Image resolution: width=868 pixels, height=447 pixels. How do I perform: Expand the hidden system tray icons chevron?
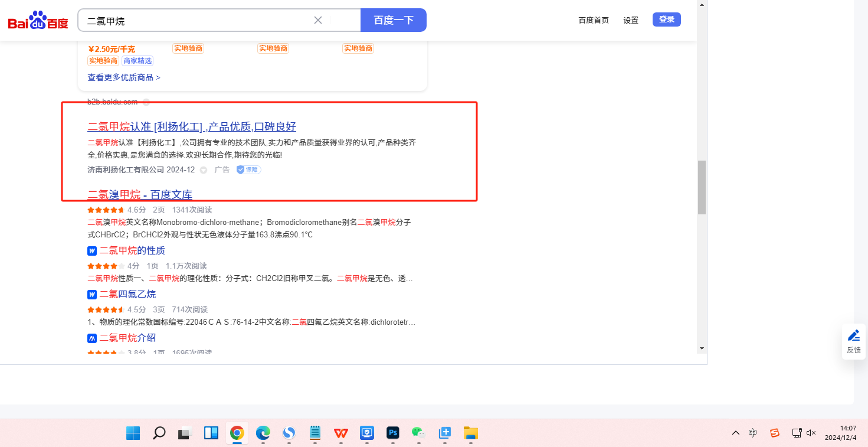coord(735,433)
